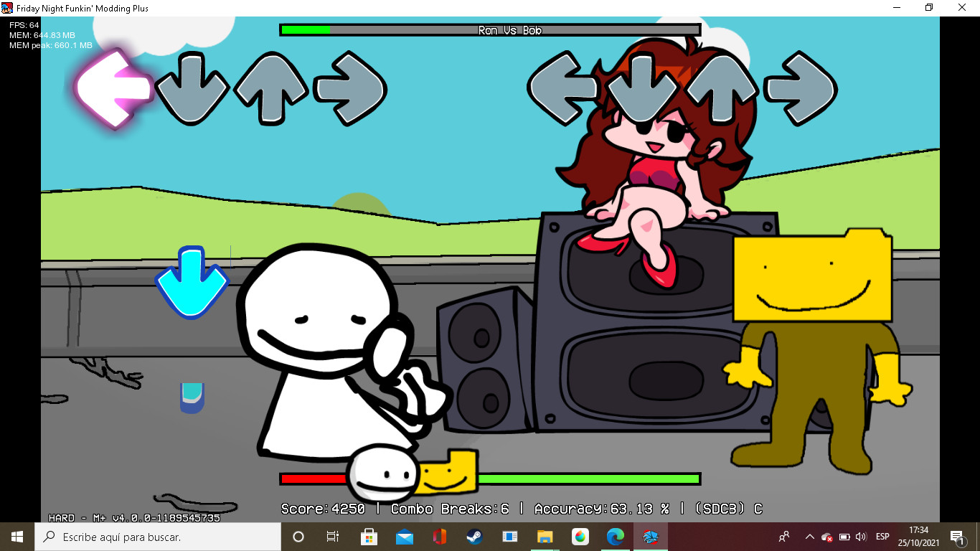This screenshot has width=980, height=551.
Task: Check the battery status tray icon
Action: (844, 537)
